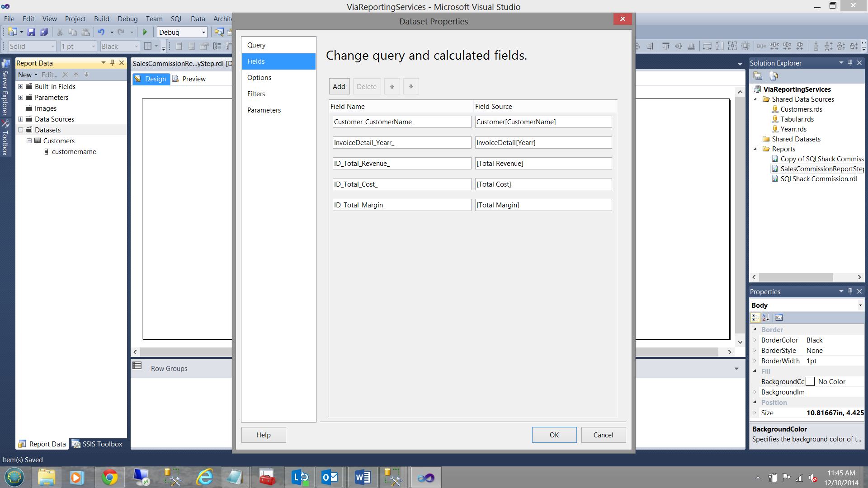
Task: Click OK to confirm dataset properties
Action: pos(554,435)
